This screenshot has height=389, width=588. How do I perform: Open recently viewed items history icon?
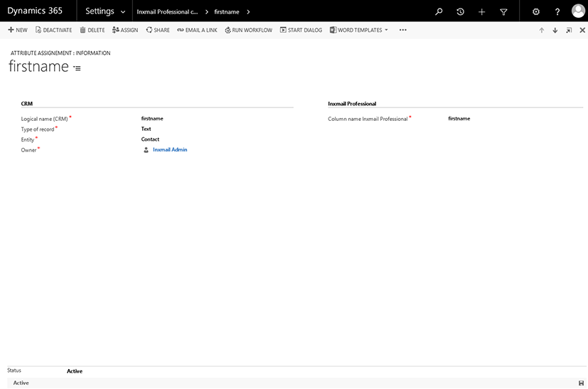point(460,11)
